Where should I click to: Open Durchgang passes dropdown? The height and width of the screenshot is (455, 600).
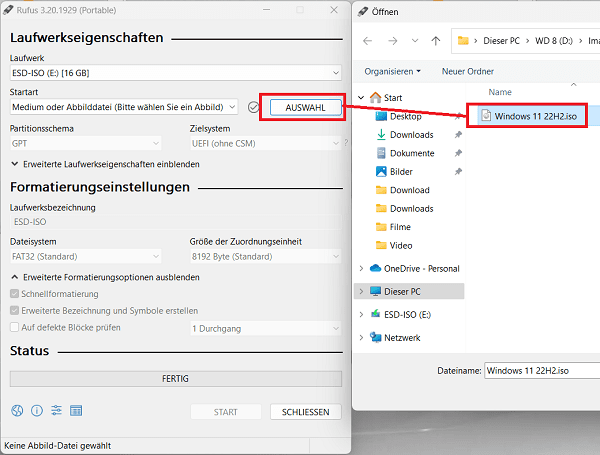tap(265, 328)
